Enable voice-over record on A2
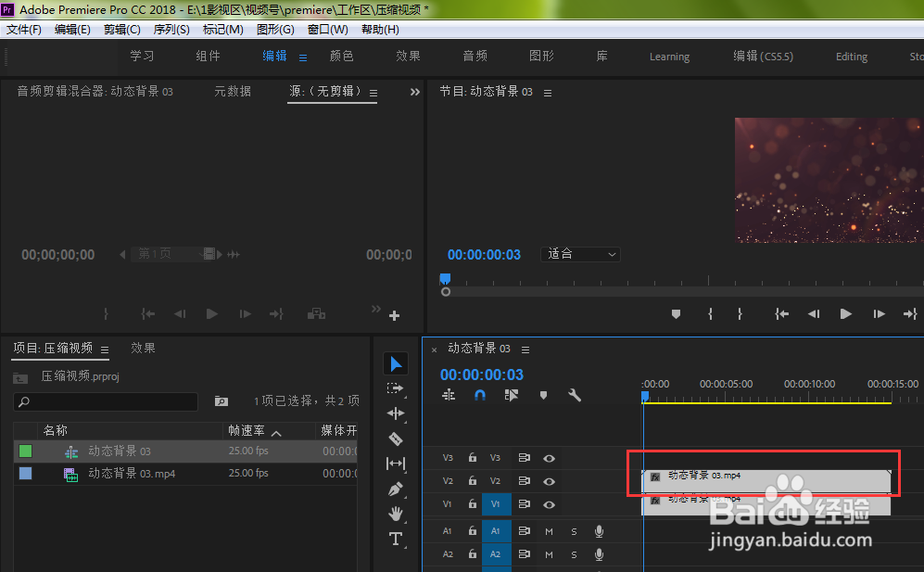The image size is (924, 572). [599, 554]
